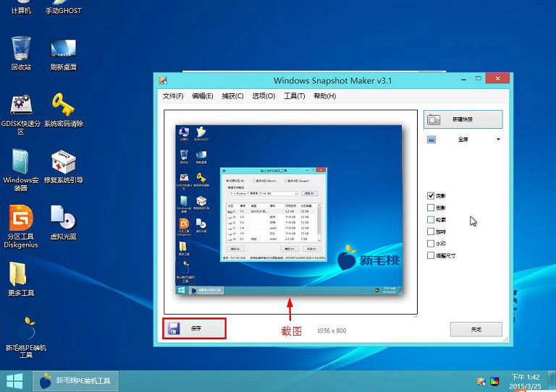The image size is (556, 392).
Task: Click the 1056 x 800 size text
Action: point(332,331)
